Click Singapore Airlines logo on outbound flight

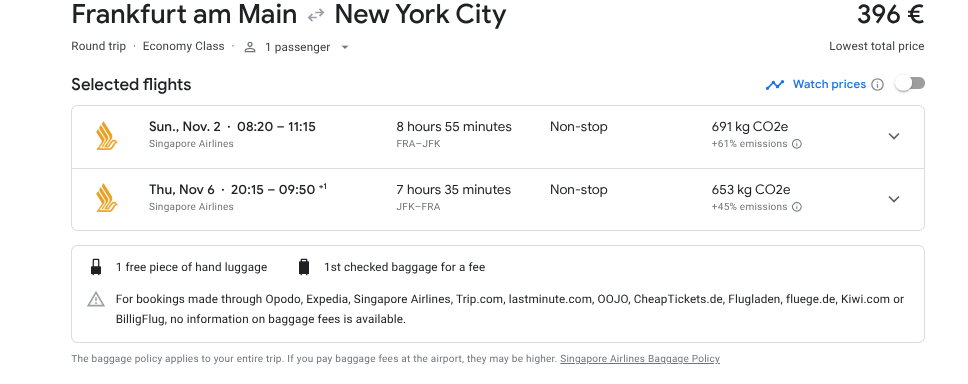coord(107,136)
